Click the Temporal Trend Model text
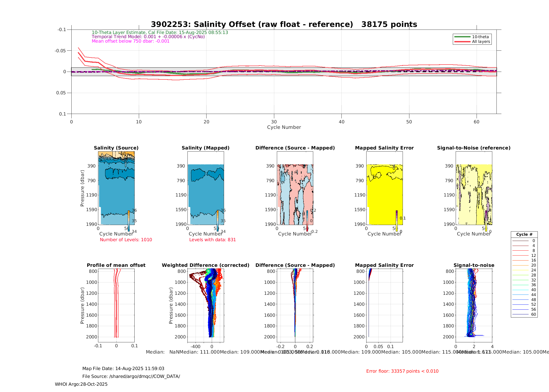 click(148, 37)
